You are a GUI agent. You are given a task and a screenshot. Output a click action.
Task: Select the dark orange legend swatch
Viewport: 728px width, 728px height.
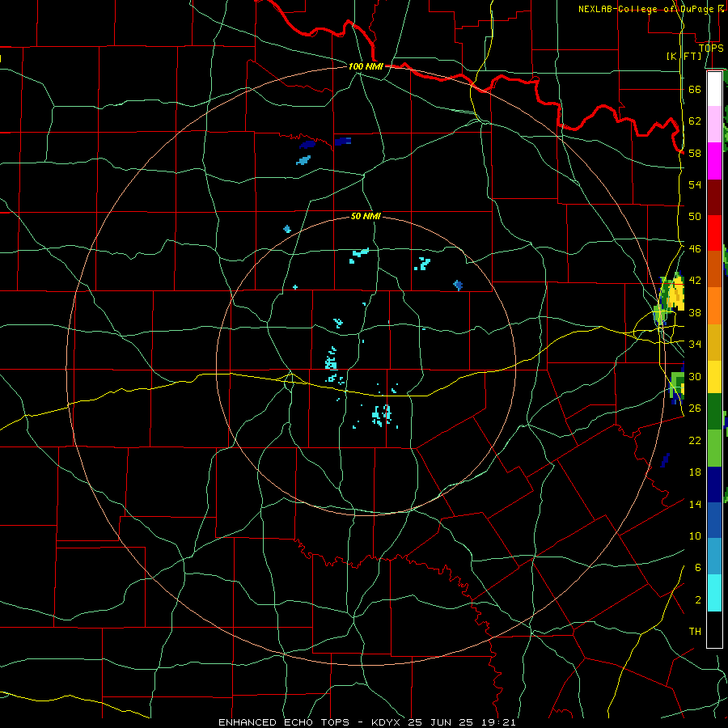click(714, 269)
